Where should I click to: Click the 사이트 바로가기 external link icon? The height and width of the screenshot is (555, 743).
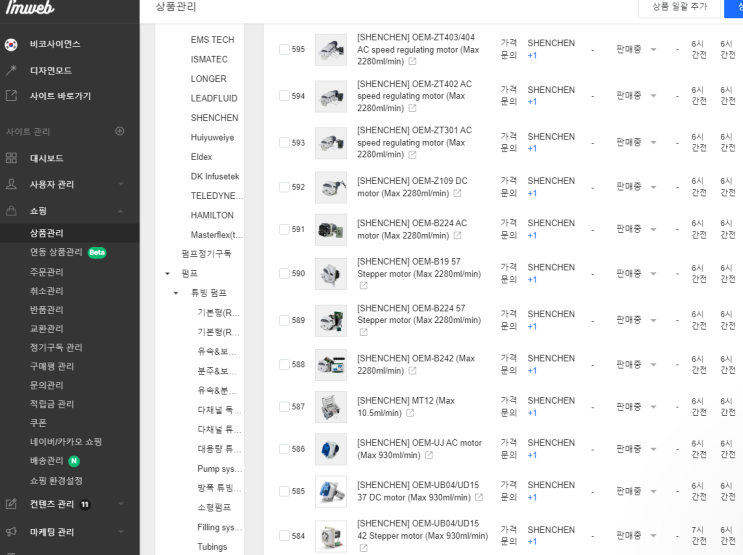(x=11, y=96)
